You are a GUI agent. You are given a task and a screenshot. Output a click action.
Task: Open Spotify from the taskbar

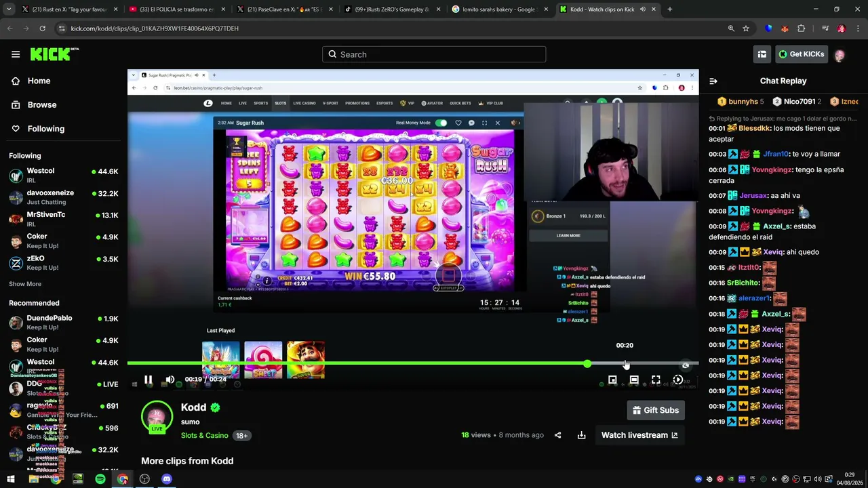pos(100,479)
